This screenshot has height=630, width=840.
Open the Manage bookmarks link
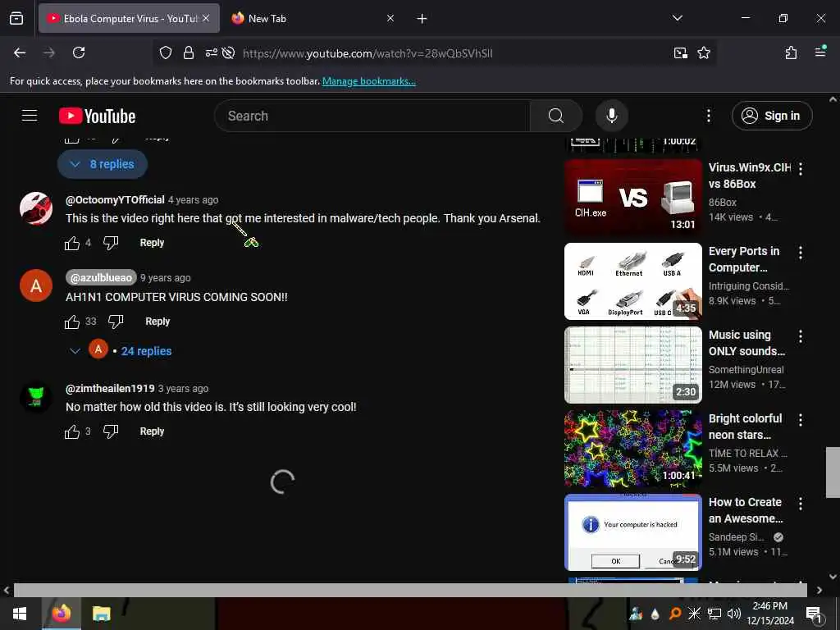point(368,81)
